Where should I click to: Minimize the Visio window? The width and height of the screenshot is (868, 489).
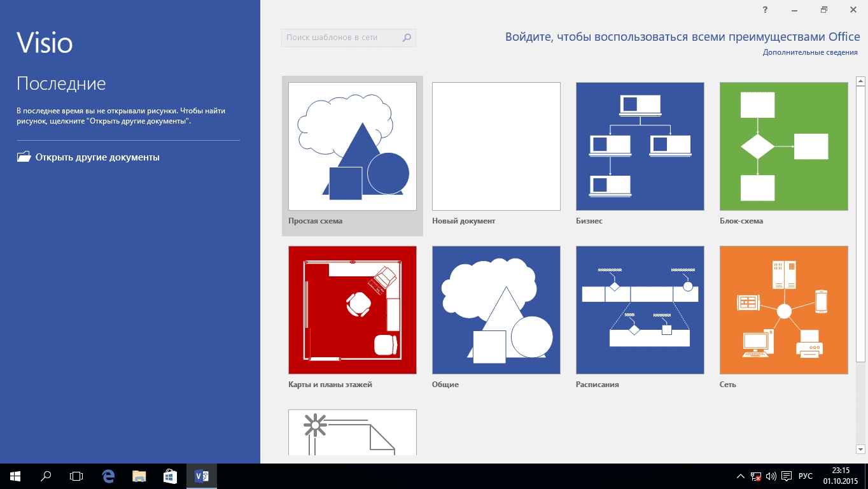[x=795, y=10]
